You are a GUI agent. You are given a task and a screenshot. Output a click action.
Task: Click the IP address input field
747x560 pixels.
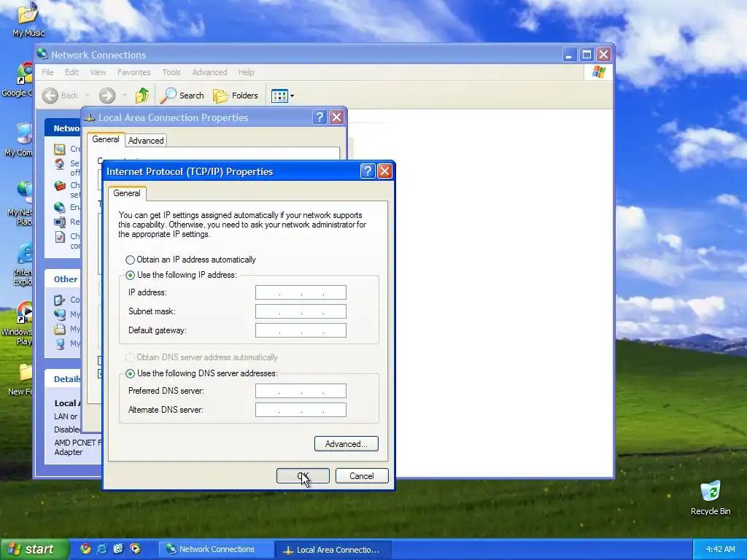coord(301,292)
